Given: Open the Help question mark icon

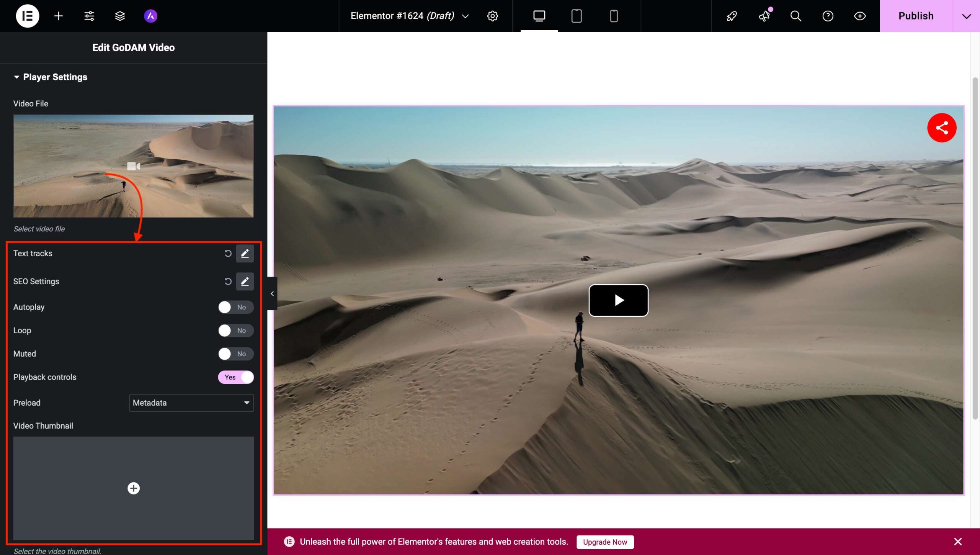Looking at the screenshot, I should (x=828, y=16).
